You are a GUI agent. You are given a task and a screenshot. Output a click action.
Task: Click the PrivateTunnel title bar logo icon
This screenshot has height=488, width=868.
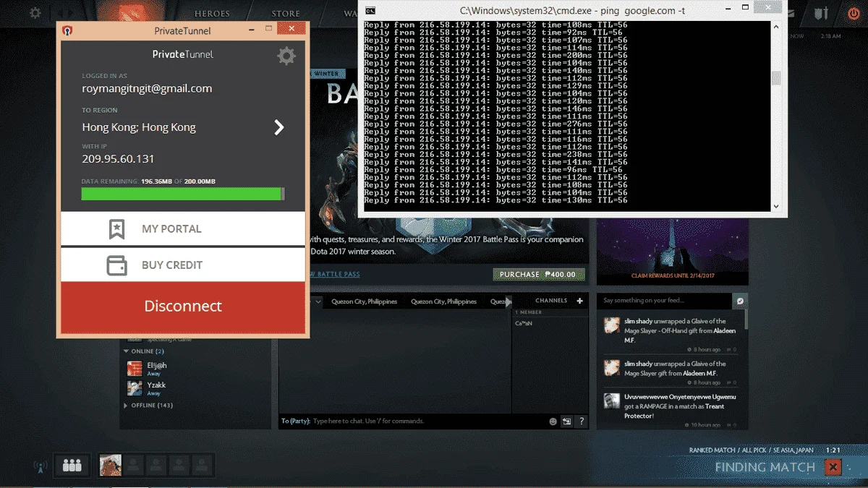67,30
